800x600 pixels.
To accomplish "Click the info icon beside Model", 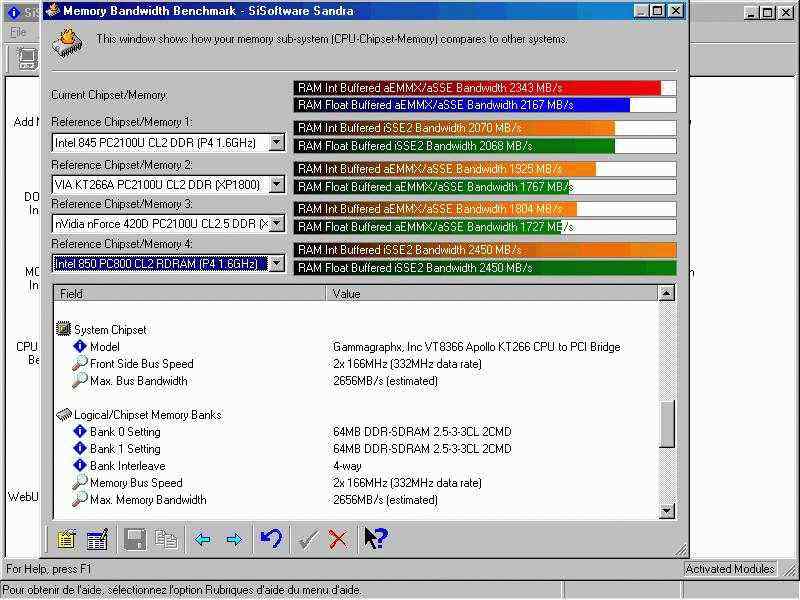I will click(80, 346).
